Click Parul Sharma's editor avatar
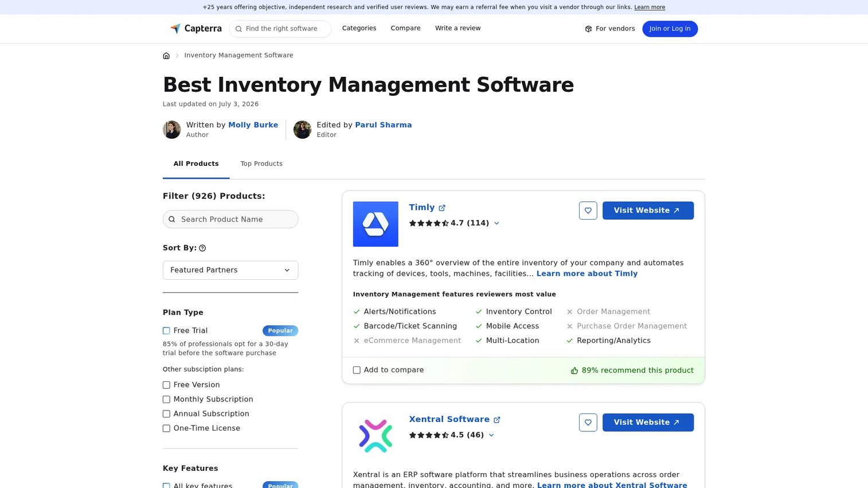The image size is (868, 488). pyautogui.click(x=302, y=130)
